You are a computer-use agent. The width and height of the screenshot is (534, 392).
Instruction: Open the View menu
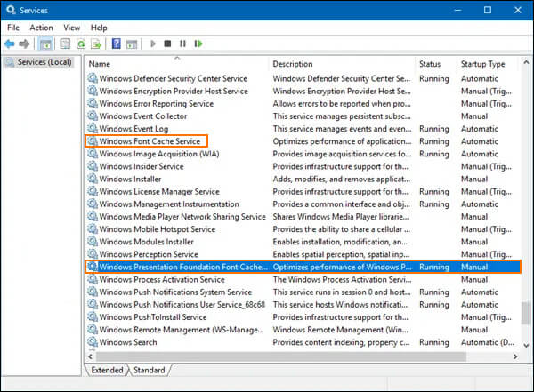coord(71,28)
